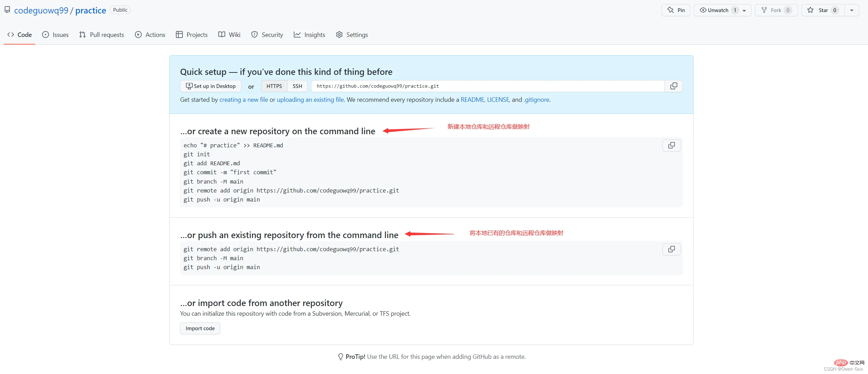Fork this repository
This screenshot has width=868, height=374.
[x=776, y=10]
